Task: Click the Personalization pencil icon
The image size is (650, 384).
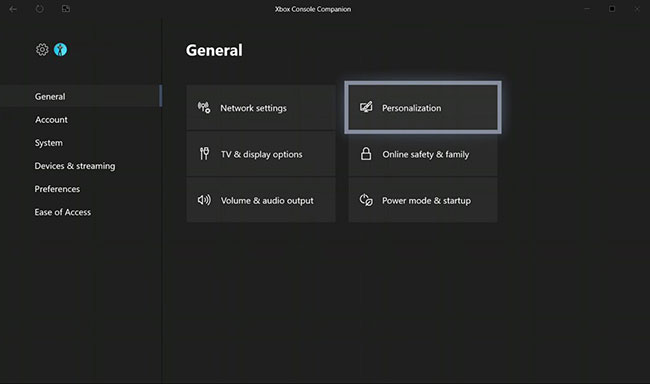Action: click(x=366, y=107)
